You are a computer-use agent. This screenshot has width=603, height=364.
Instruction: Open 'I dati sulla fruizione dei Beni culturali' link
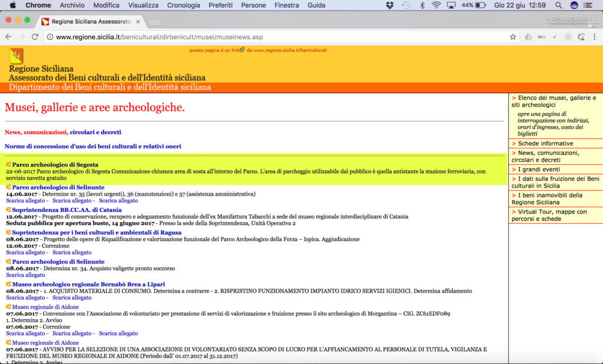pyautogui.click(x=555, y=182)
